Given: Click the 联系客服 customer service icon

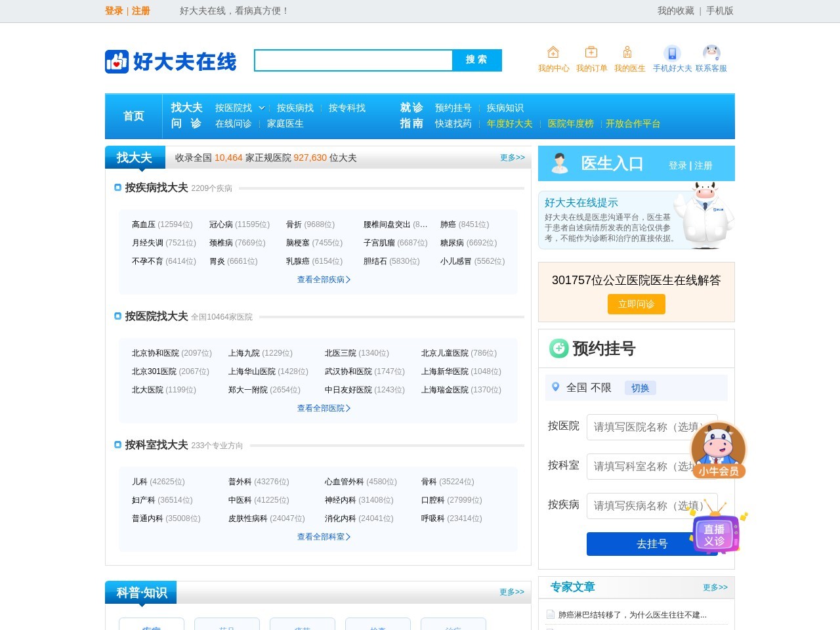Looking at the screenshot, I should 712,52.
